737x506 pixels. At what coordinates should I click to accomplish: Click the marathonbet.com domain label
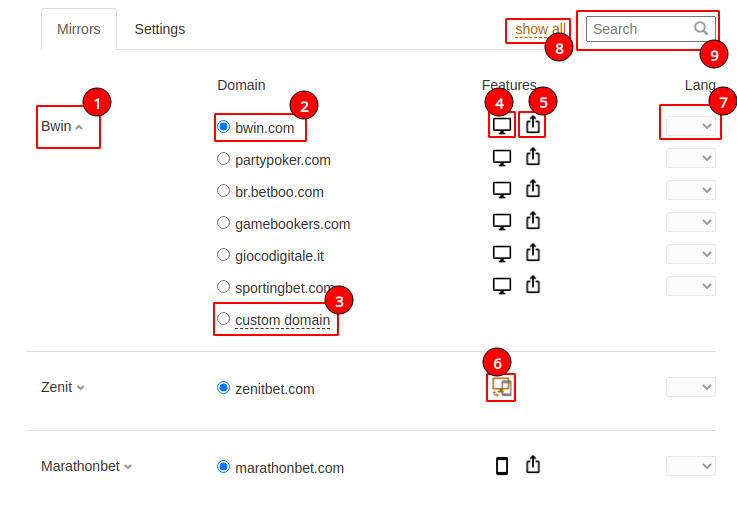point(290,468)
